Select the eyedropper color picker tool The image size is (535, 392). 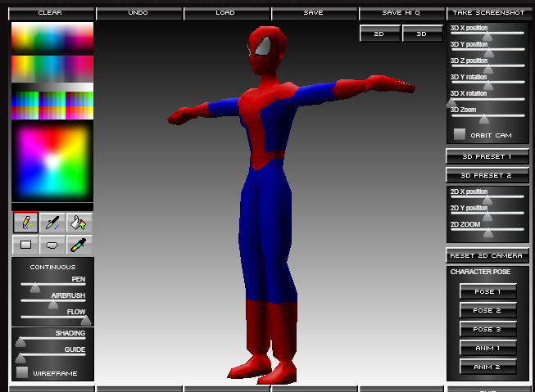click(79, 245)
